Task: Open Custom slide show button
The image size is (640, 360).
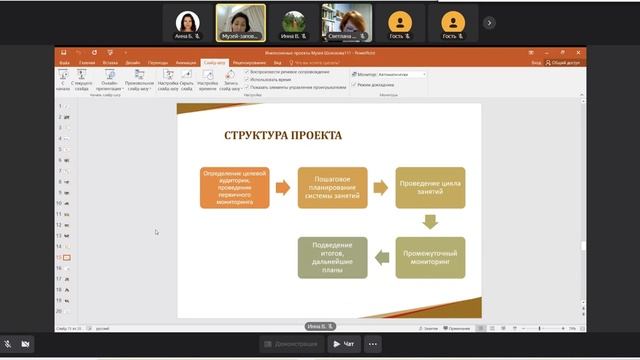Action: [139, 80]
